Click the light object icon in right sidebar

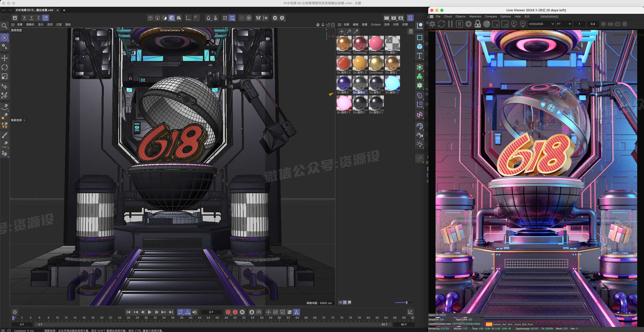pos(419,145)
